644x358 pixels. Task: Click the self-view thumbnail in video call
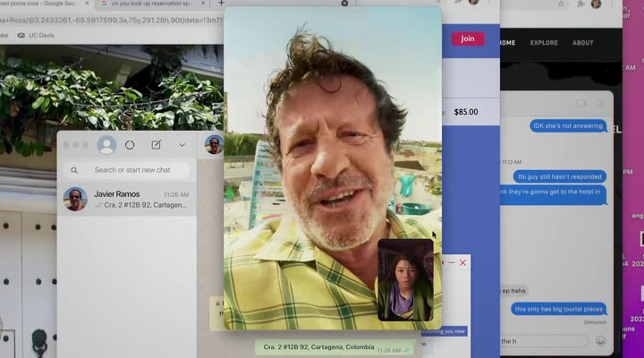pyautogui.click(x=405, y=280)
